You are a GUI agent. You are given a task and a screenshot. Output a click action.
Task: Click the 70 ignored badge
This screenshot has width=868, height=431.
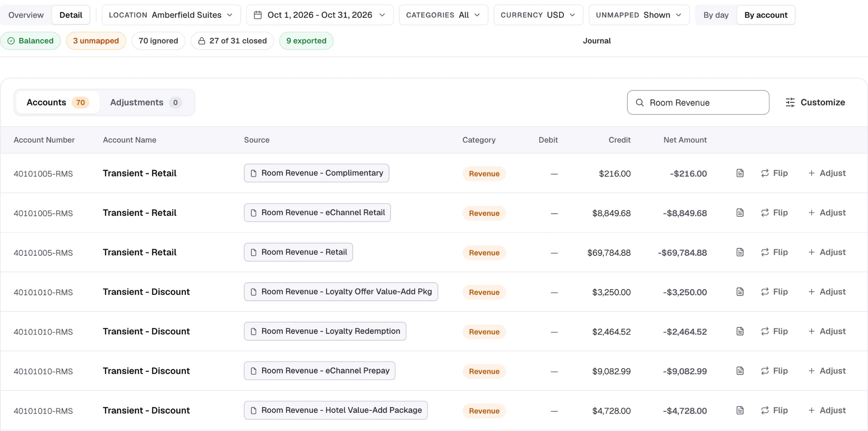pyautogui.click(x=158, y=41)
